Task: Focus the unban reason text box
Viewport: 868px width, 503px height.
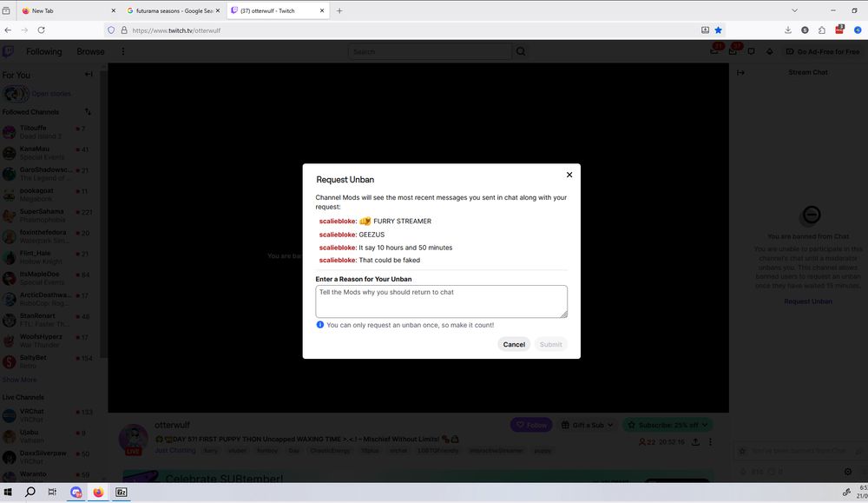Action: (x=441, y=301)
